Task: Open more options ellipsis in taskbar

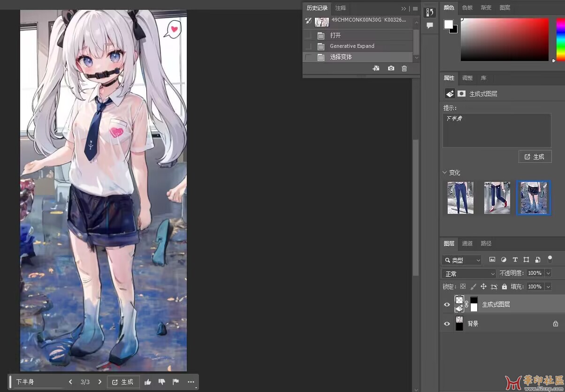Action: point(191,382)
